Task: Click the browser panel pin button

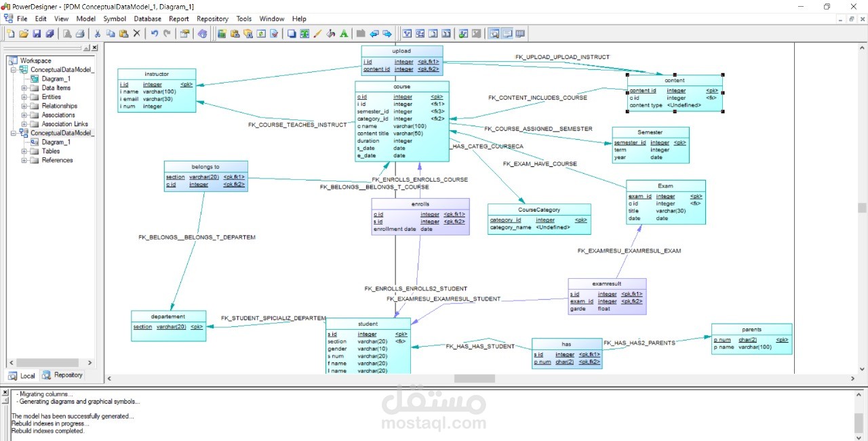Action: tap(87, 48)
